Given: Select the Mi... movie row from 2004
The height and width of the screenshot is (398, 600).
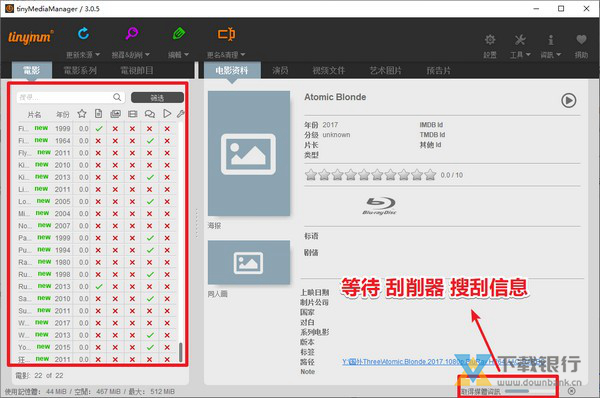Looking at the screenshot, I should [97, 214].
